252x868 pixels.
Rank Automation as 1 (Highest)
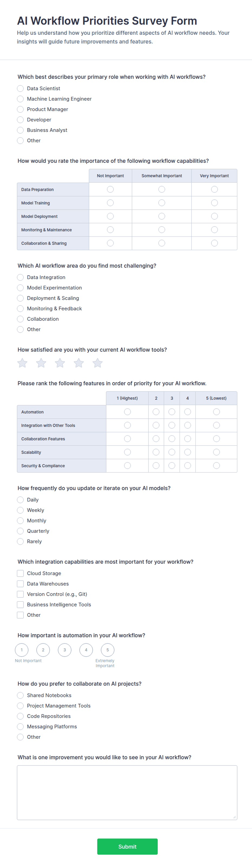[127, 412]
